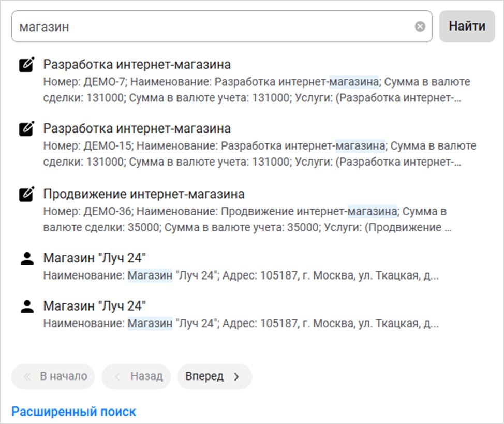Click the document icon of the ДЕМО-15 result
Image resolution: width=504 pixels, height=424 pixels.
(26, 128)
